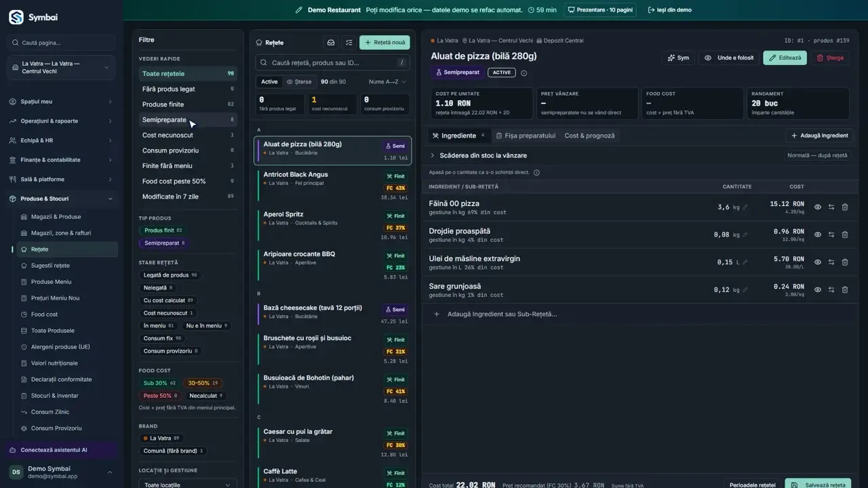Click the swap icon for Sare grunjoasă
Image resolution: width=868 pixels, height=488 pixels.
point(831,290)
